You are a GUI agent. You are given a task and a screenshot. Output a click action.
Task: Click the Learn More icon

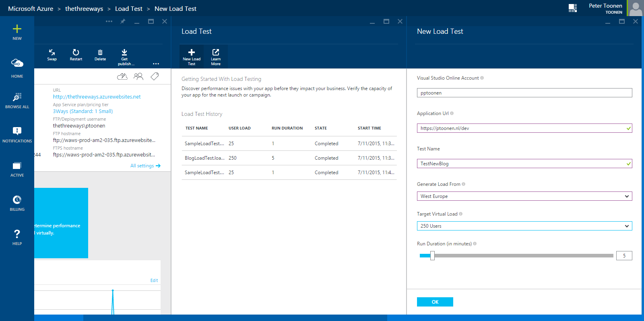point(216,52)
